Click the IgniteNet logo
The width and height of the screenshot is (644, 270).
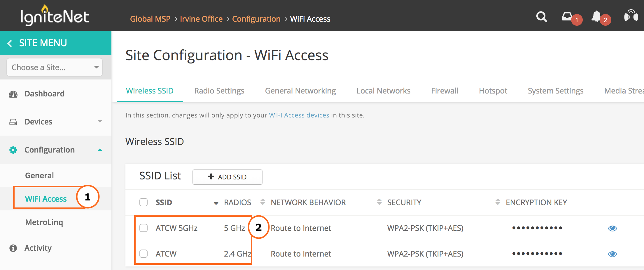click(55, 16)
